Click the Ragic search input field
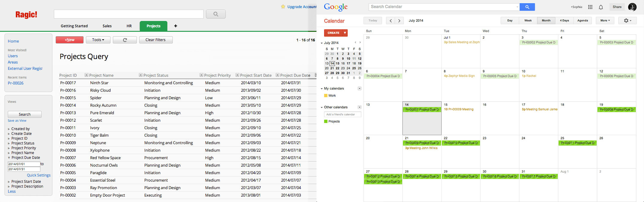 coord(128,14)
